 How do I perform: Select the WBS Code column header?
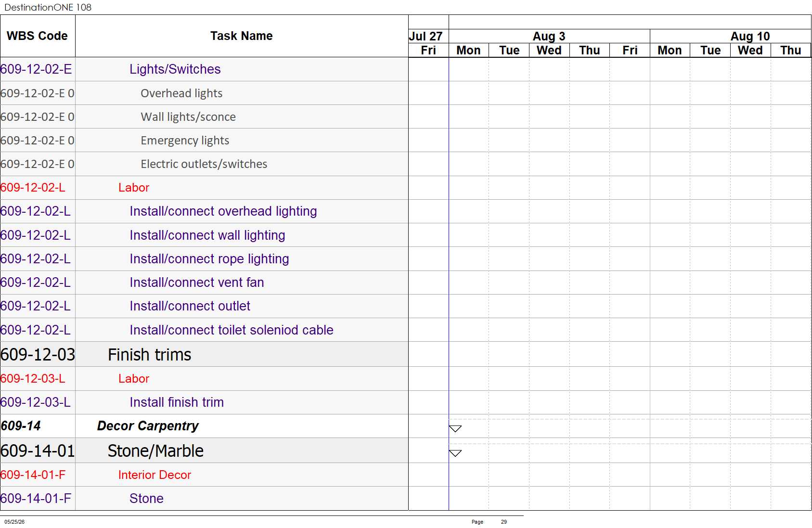pos(37,36)
